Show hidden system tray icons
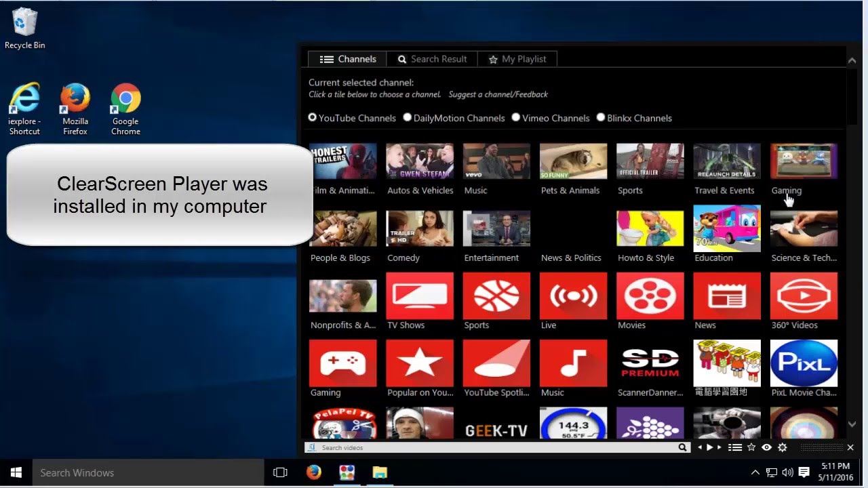868x488 pixels. (x=755, y=472)
